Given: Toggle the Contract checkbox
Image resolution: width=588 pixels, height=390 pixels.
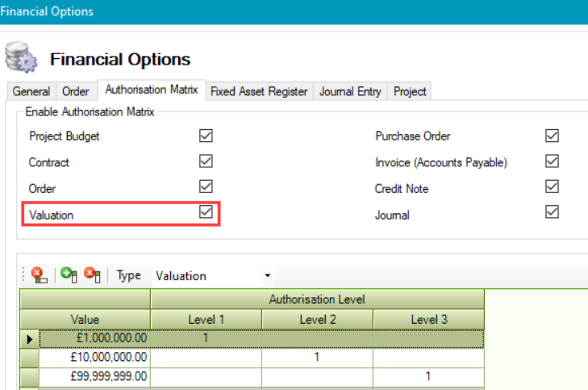Looking at the screenshot, I should tap(206, 161).
